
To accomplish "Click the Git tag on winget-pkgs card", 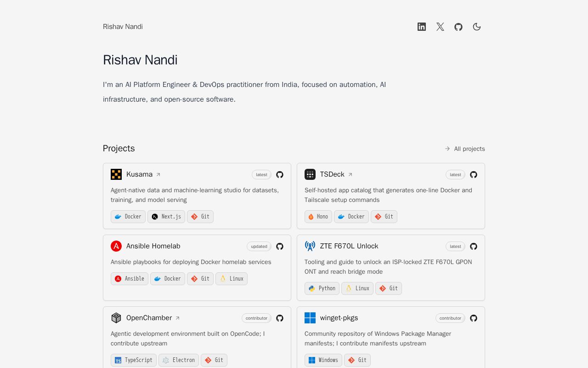I will (357, 360).
